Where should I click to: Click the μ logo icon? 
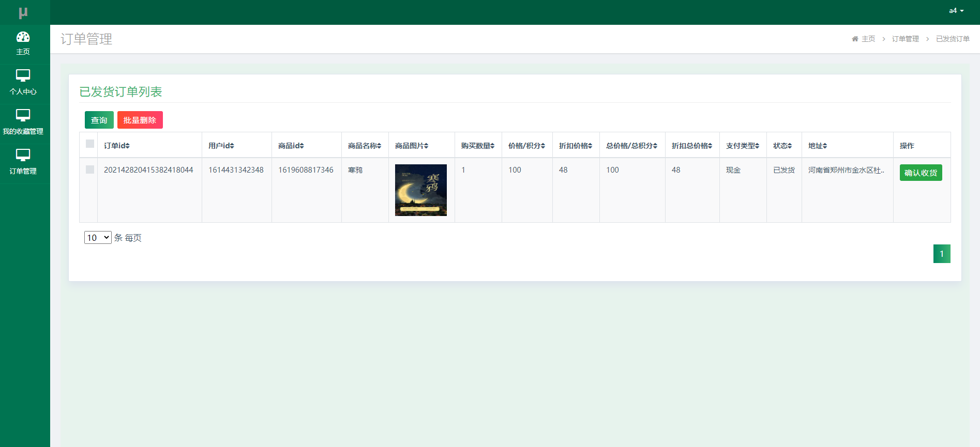coord(23,12)
